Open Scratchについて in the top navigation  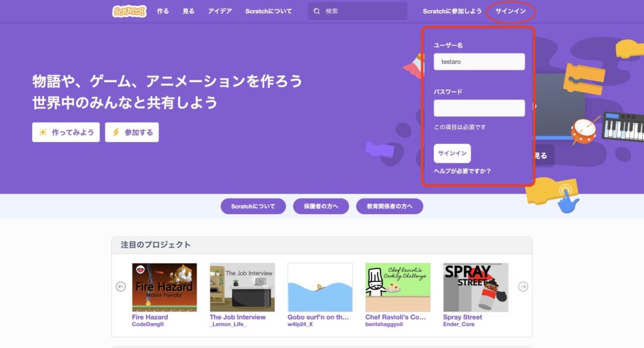[269, 11]
